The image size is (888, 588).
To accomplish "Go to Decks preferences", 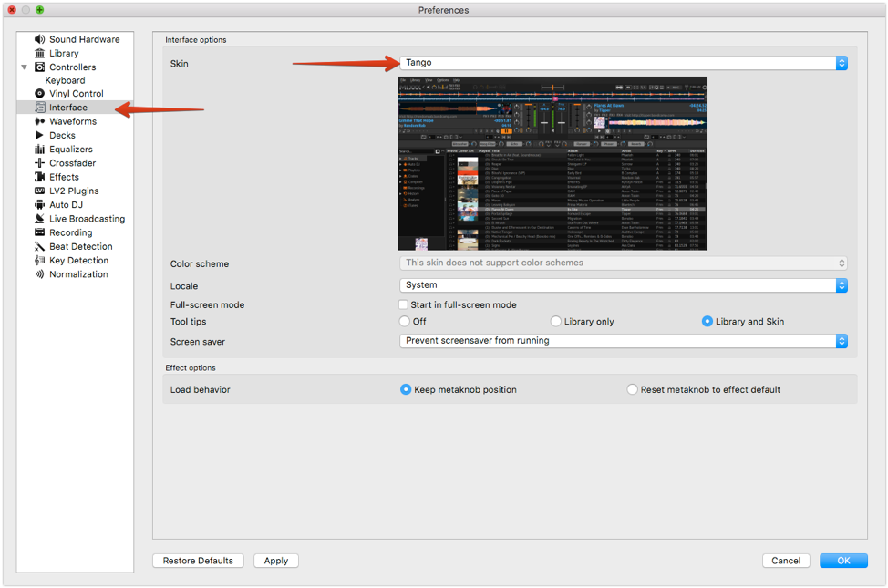I will click(62, 136).
